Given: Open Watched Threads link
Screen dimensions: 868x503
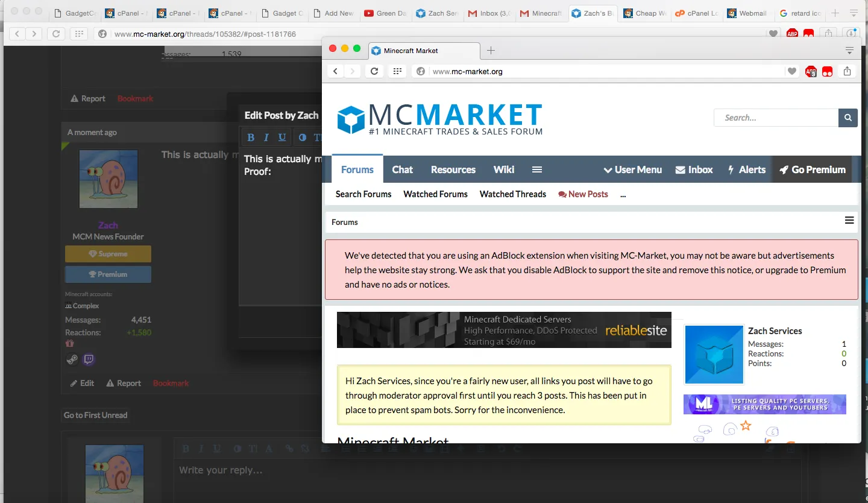Looking at the screenshot, I should (513, 194).
